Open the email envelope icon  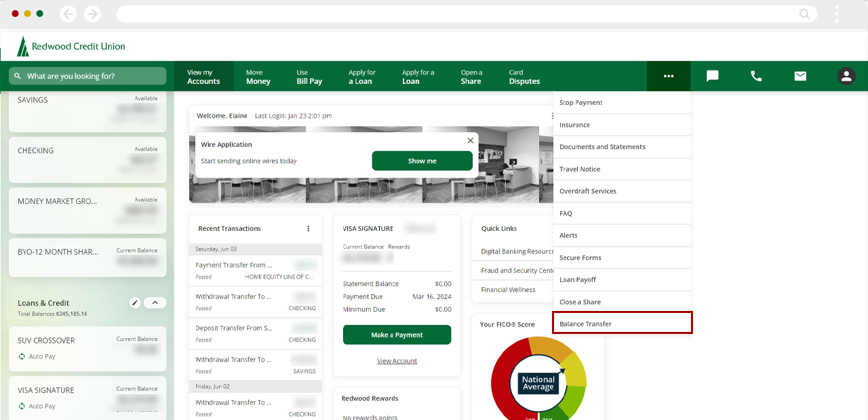(800, 76)
